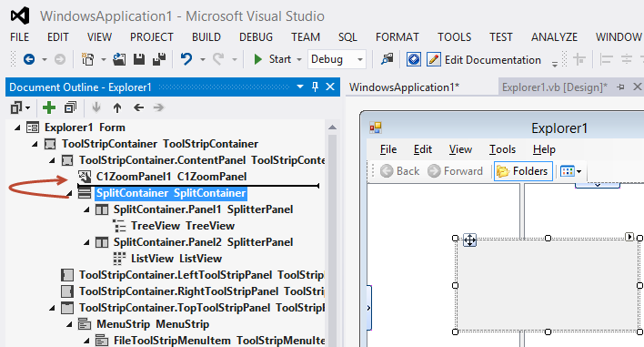
Task: Click the move down arrow in Document Outline
Action: (96, 107)
